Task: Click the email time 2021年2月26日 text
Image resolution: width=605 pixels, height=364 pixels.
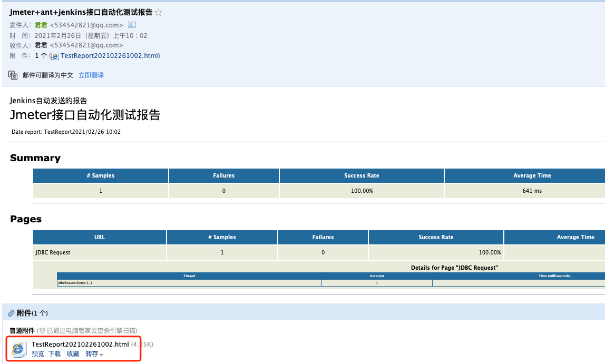Action: click(x=91, y=35)
